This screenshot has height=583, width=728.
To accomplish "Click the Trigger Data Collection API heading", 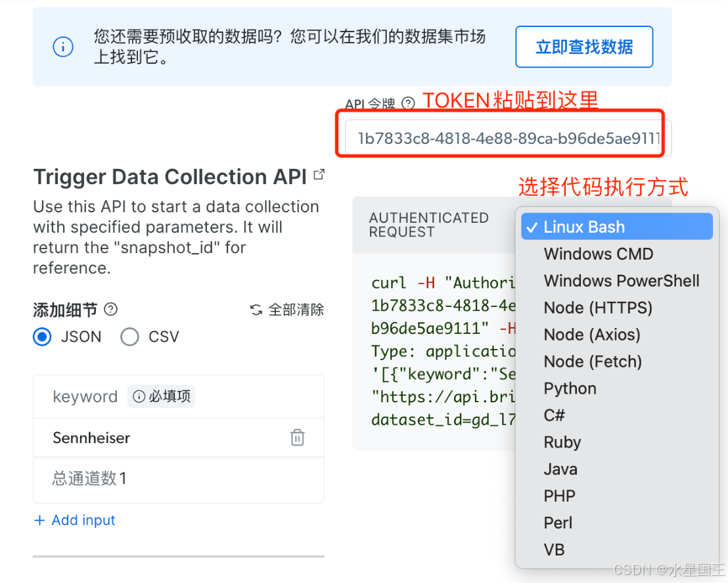I will tap(170, 177).
